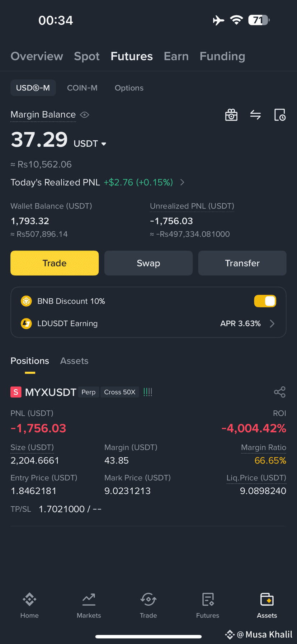Image resolution: width=297 pixels, height=644 pixels.
Task: Open the camera snapshot share icon
Action: click(x=231, y=115)
